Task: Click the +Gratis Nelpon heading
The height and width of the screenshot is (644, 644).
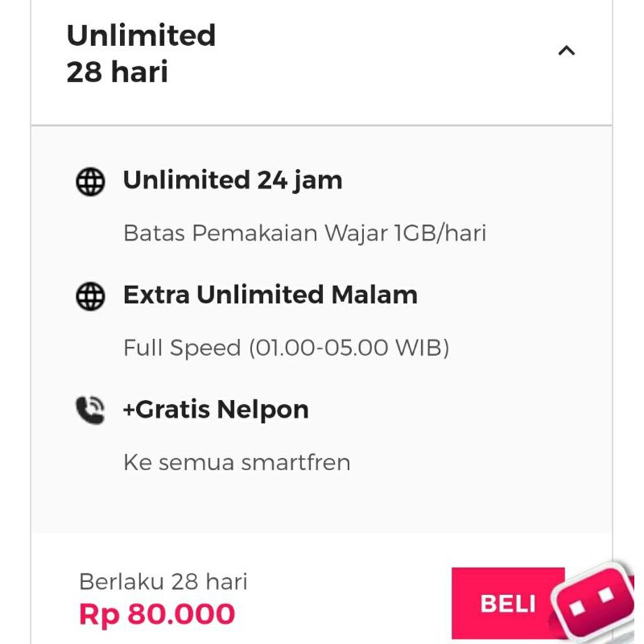Action: (x=215, y=410)
